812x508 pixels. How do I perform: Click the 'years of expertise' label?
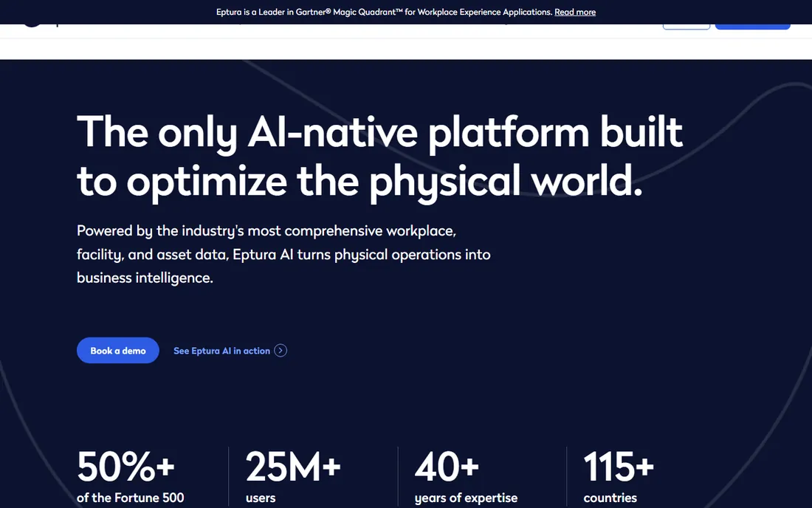466,498
